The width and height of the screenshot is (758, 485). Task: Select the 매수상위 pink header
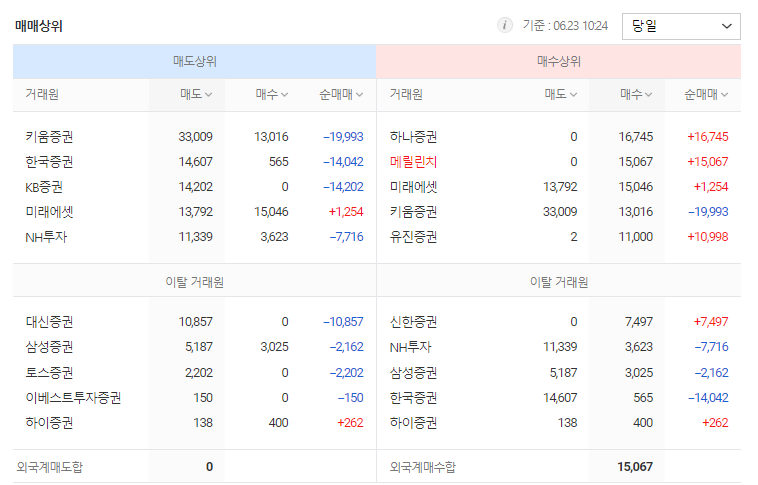[558, 61]
